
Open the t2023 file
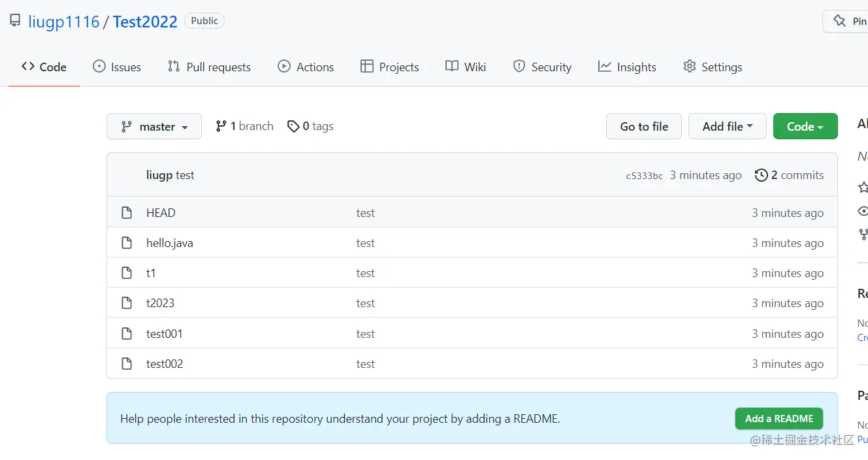tap(160, 303)
